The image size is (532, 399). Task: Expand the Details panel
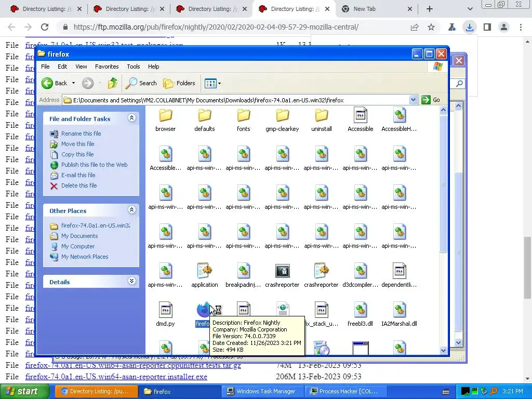[131, 281]
